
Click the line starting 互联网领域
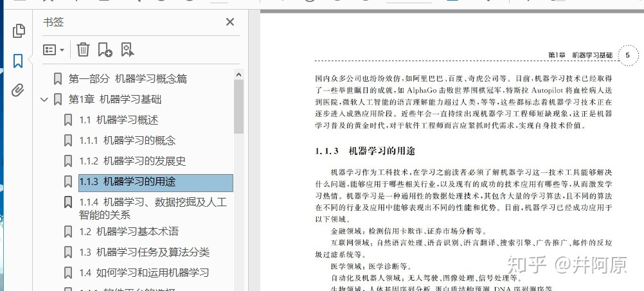coord(472,243)
